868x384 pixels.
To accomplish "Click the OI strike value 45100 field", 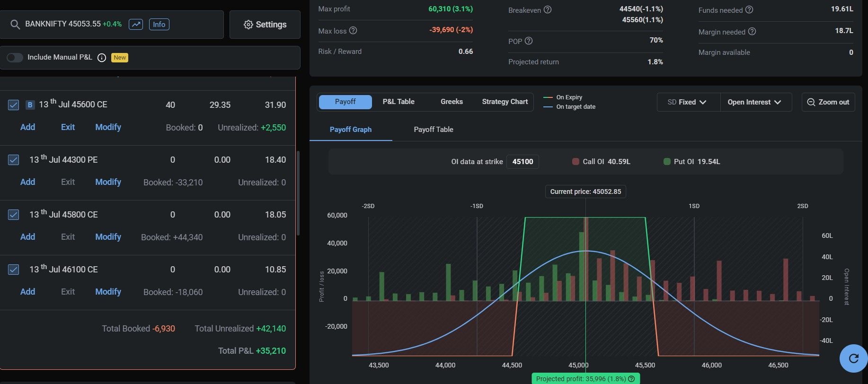I will (523, 162).
